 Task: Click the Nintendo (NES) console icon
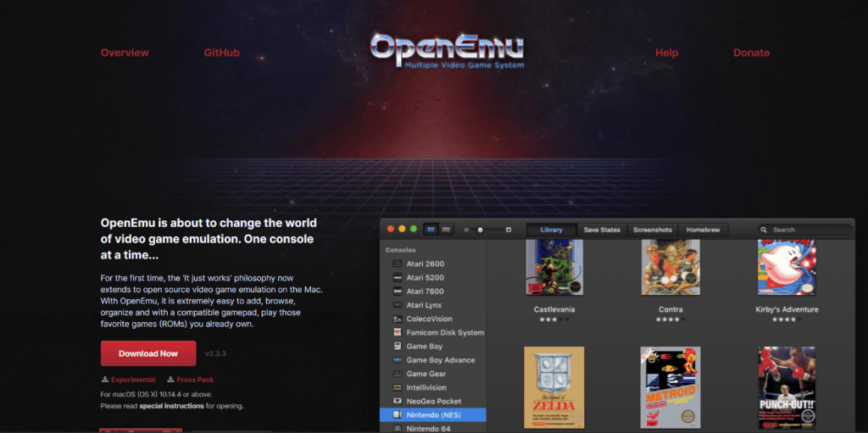(397, 414)
